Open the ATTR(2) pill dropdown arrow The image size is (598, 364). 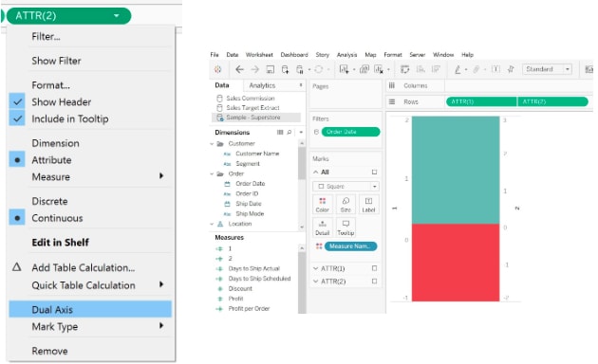click(x=117, y=15)
